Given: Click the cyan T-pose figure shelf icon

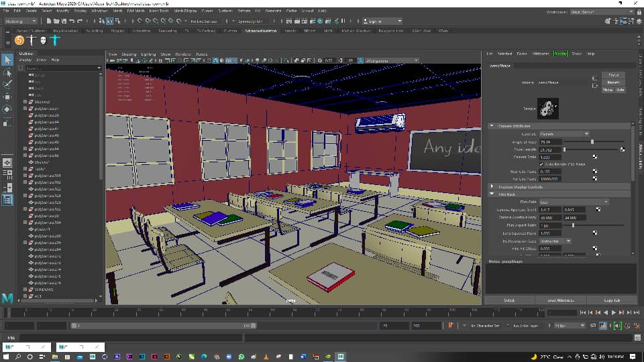Looking at the screenshot, I should [55, 40].
